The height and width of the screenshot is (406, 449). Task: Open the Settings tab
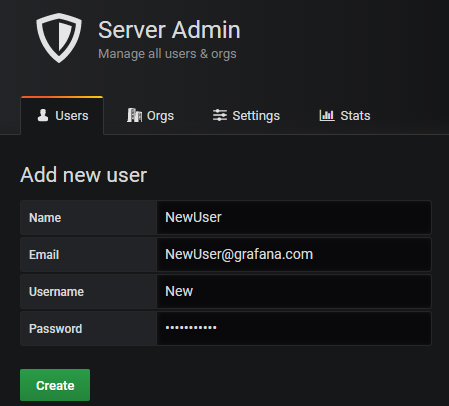[246, 116]
